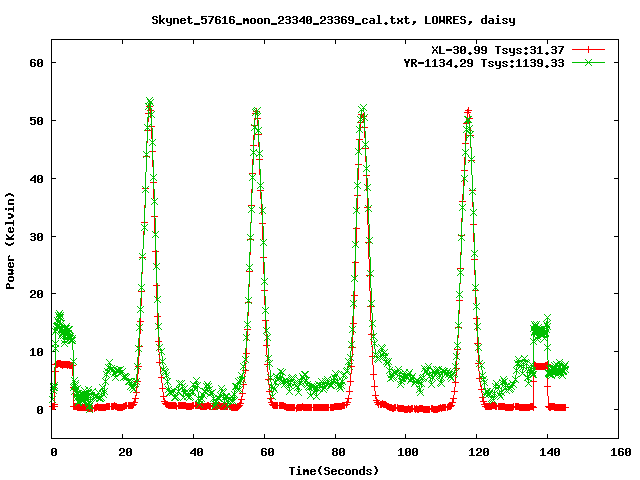Image resolution: width=640 pixels, height=480 pixels.
Task: Select the legend entry XL-30.99 Tsys:31.37
Action: coord(498,50)
